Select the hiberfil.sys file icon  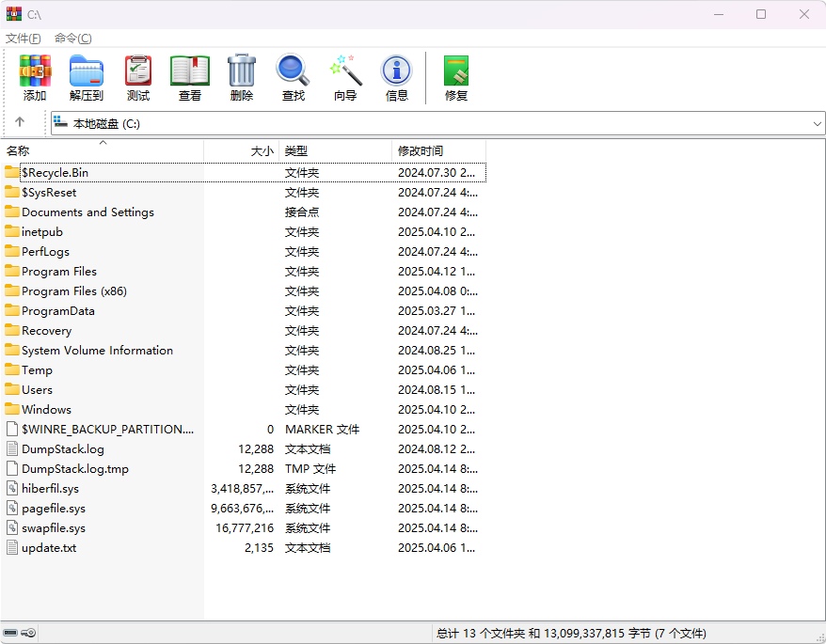point(12,488)
